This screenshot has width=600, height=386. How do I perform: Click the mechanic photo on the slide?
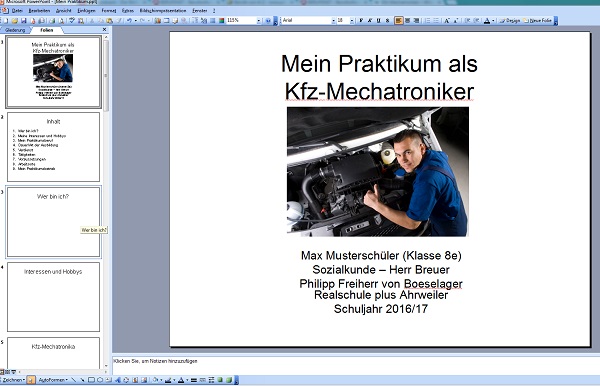click(x=378, y=171)
